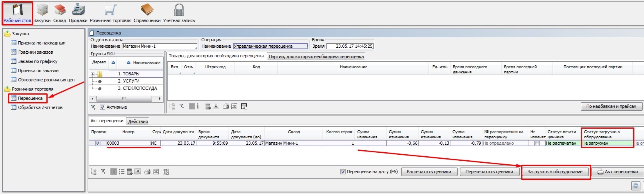Toggle Проведен checkbox for document 00003
Image resolution: width=644 pixels, height=194 pixels.
(98, 143)
